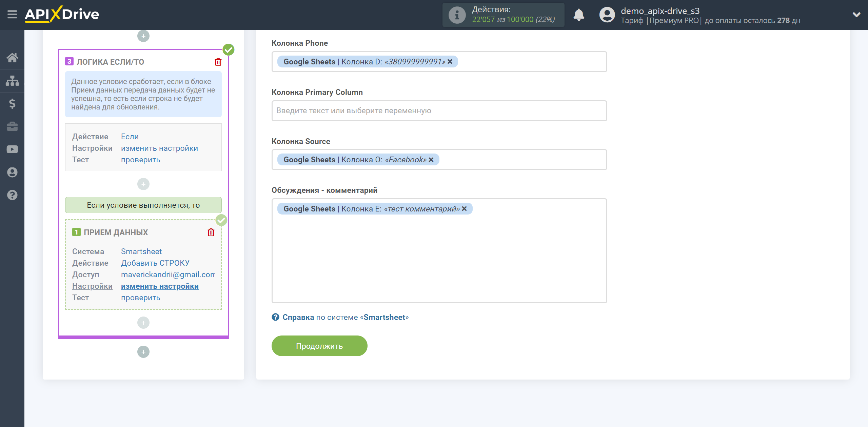Open connections sitemap icon in sidebar
Screen dimensions: 868x427
(12, 81)
